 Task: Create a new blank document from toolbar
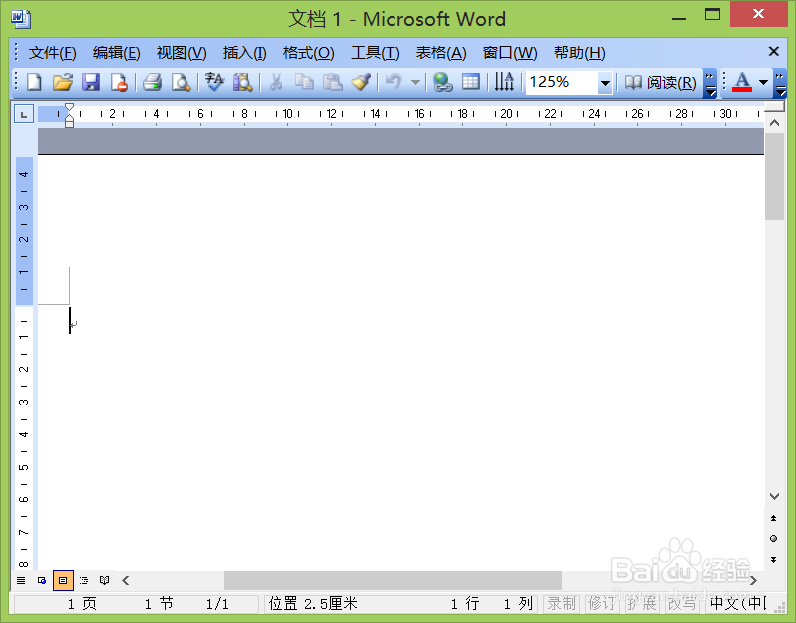[x=34, y=82]
